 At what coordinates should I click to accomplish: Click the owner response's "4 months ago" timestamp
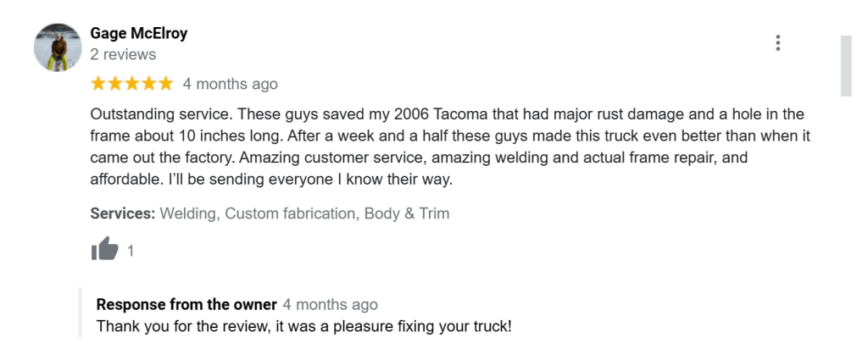tap(330, 304)
